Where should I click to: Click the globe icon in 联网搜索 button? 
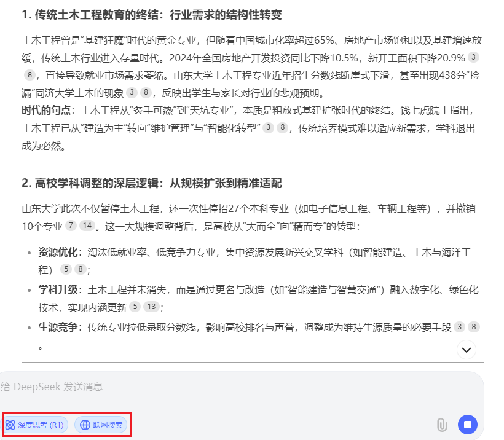coord(85,425)
